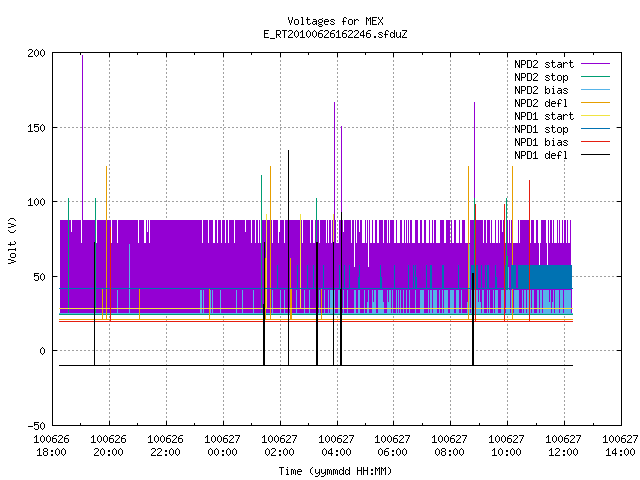Viewport: 640px width, 480px height.
Task: Click the x-axis label 'Time (yymmdd HH:MM)'
Action: coord(335,471)
